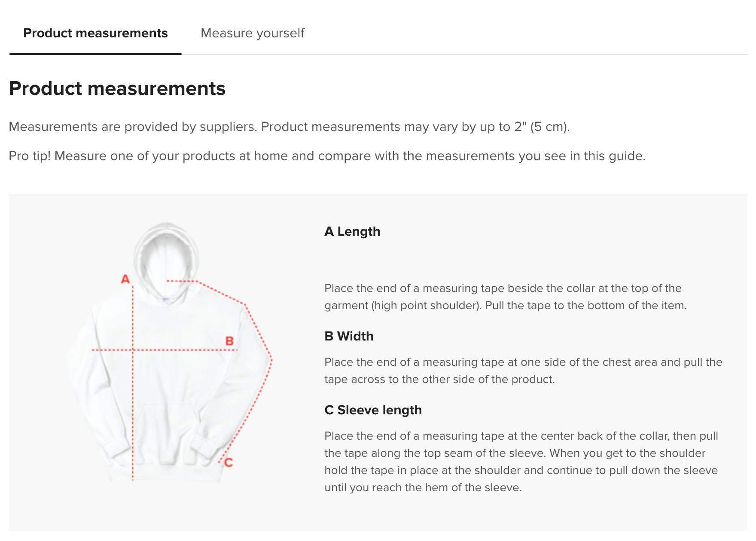Click the high point shoulder instruction text
The width and height of the screenshot is (756, 541).
click(505, 297)
